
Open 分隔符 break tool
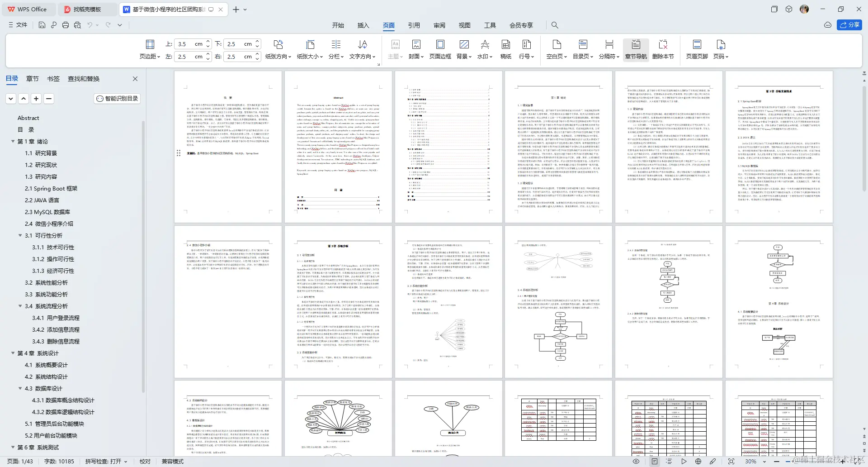pos(609,49)
